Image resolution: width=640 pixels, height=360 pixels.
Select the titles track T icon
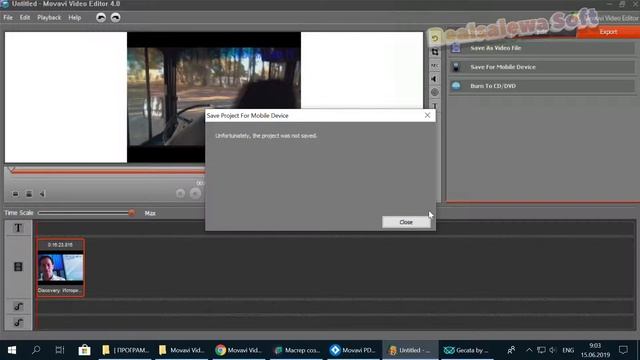click(x=18, y=228)
